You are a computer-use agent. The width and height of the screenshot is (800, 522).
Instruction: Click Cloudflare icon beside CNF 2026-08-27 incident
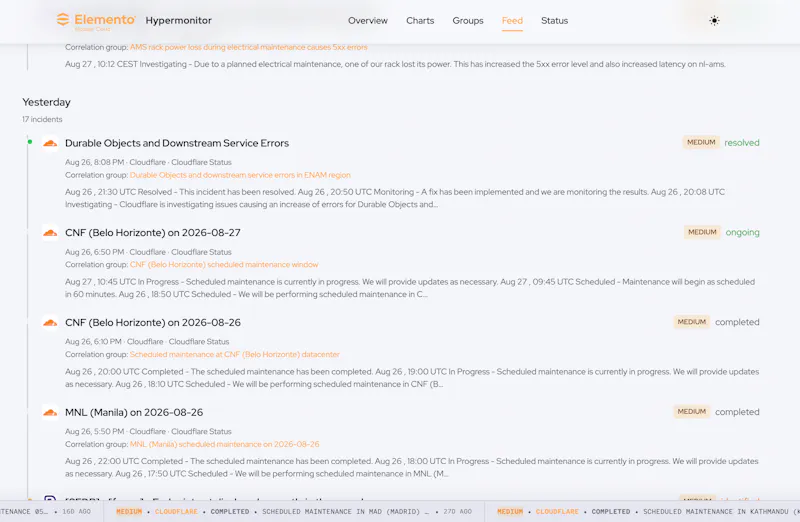click(x=50, y=233)
